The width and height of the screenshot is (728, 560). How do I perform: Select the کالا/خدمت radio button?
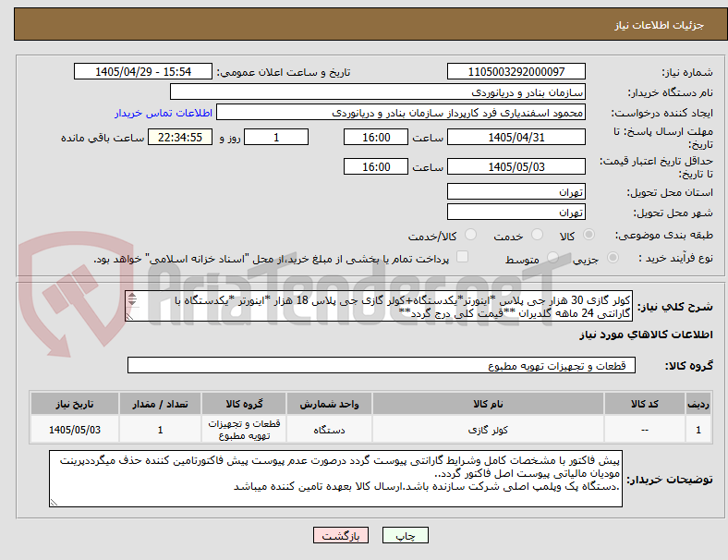point(470,235)
